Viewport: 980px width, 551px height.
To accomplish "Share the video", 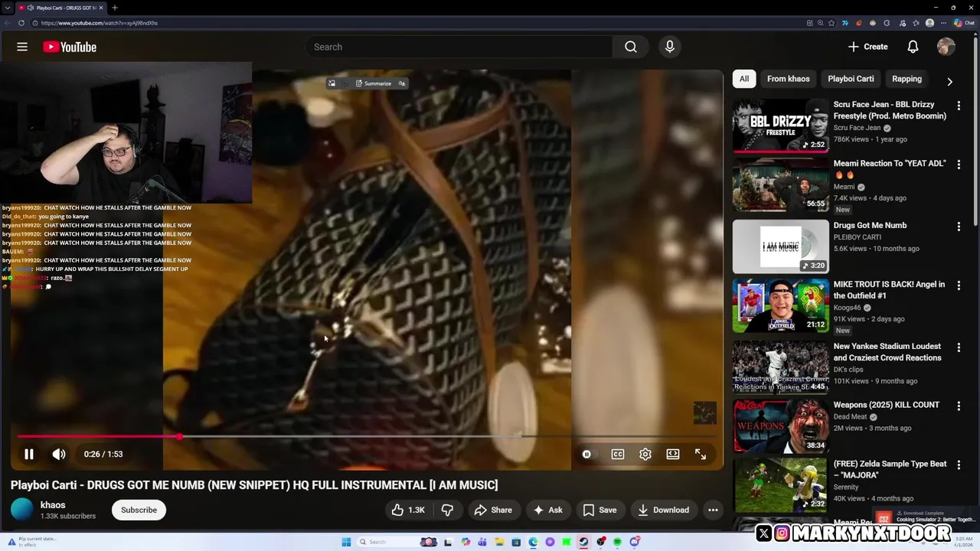I will (x=493, y=510).
